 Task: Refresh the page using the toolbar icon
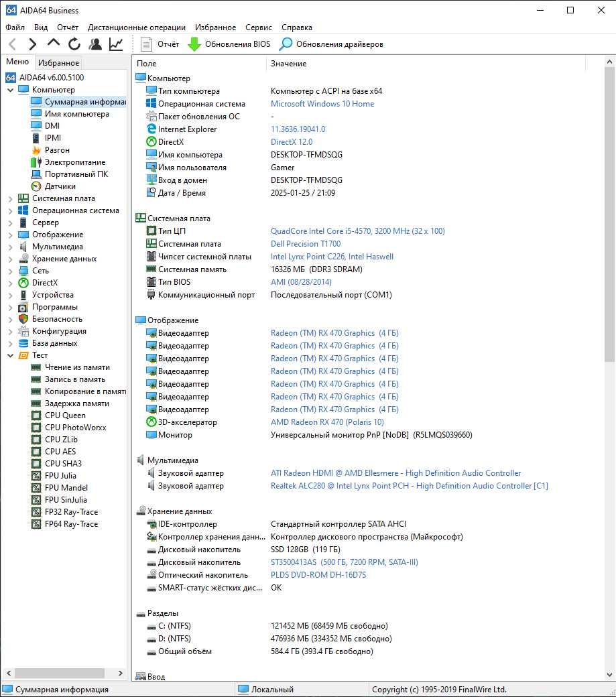click(74, 44)
